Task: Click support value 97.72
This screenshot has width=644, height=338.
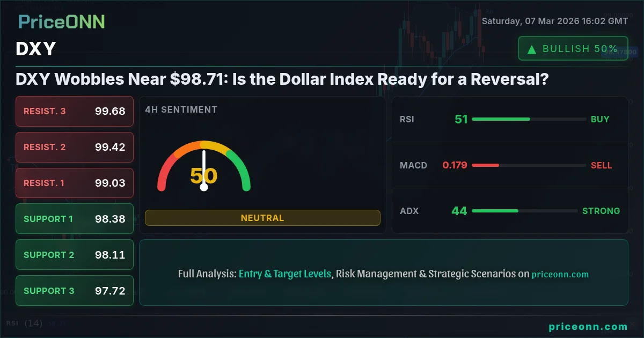Action: pyautogui.click(x=110, y=291)
